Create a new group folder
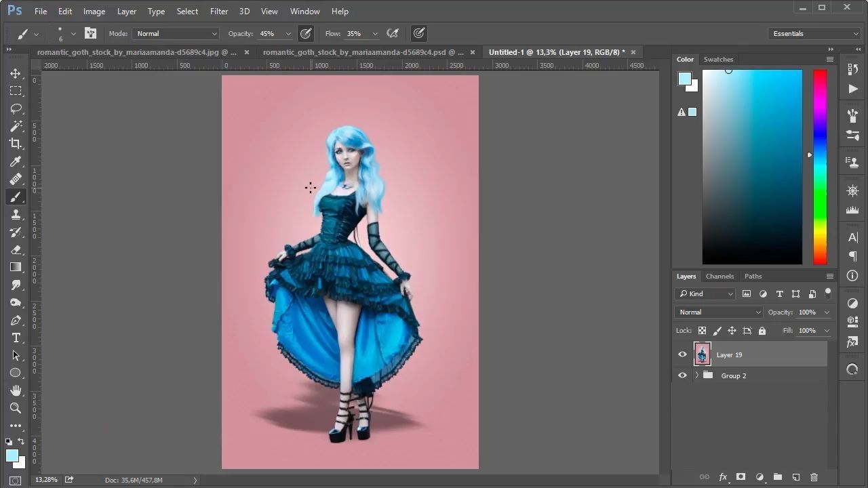This screenshot has width=868, height=488. pos(778,477)
